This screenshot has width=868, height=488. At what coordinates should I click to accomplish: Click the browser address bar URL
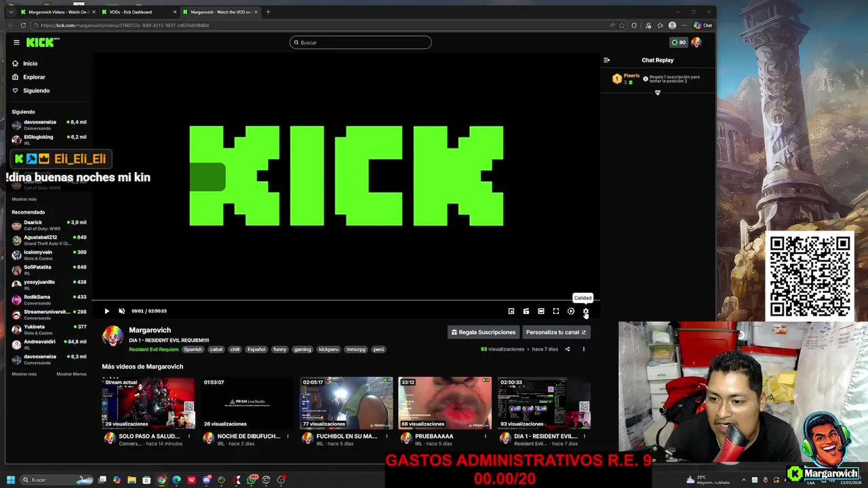click(x=125, y=26)
